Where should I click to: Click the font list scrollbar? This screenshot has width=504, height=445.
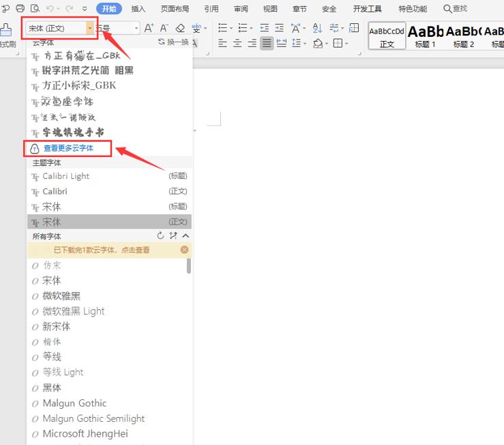(189, 265)
